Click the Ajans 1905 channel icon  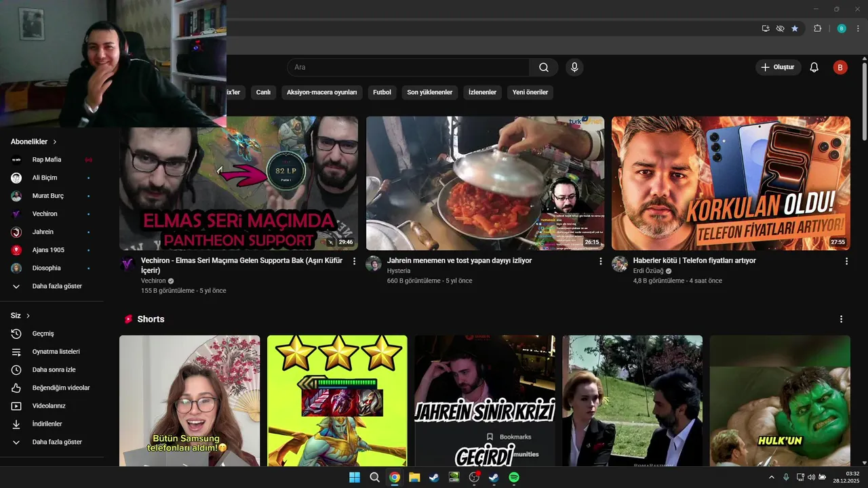click(x=16, y=250)
